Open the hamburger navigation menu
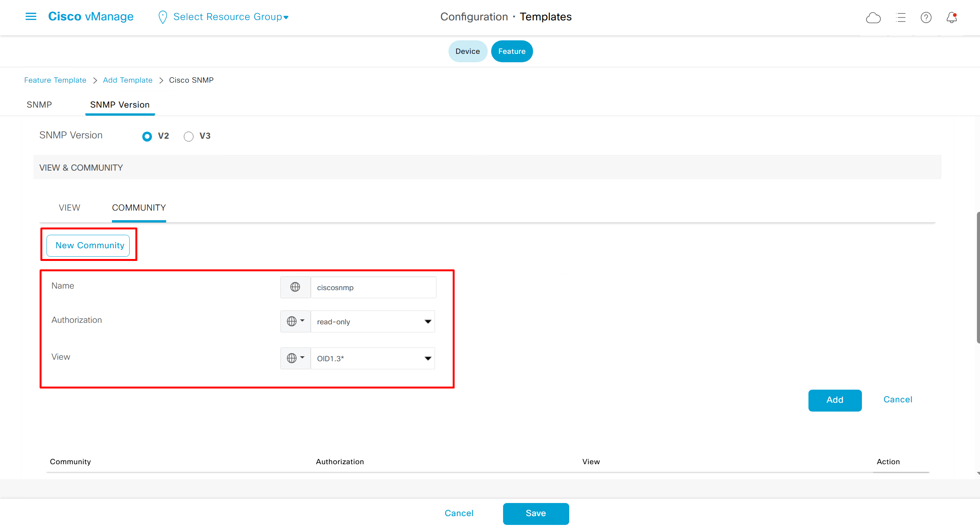Screen dimensions: 980x528 (31, 17)
